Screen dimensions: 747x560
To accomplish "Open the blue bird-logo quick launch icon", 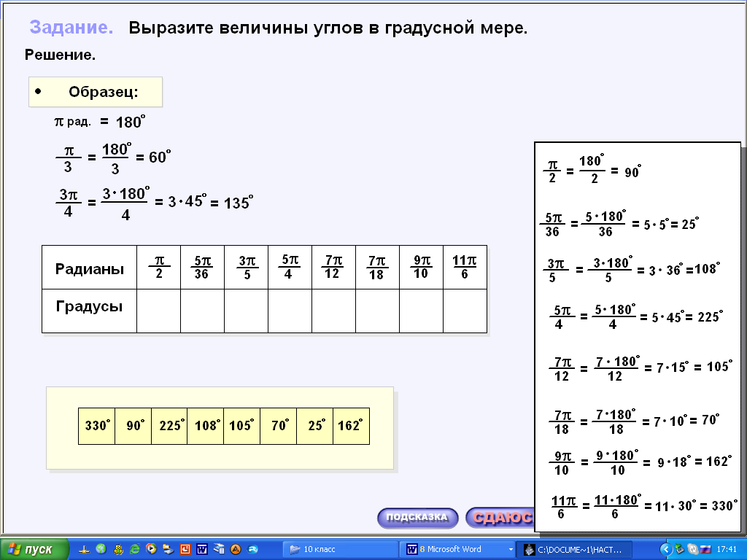I will pos(252,550).
